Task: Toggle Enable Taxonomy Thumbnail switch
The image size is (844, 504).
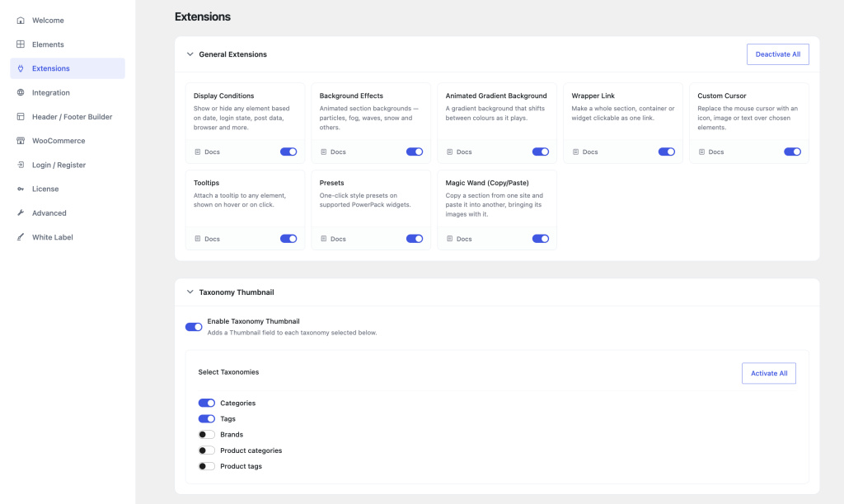Action: coord(194,327)
